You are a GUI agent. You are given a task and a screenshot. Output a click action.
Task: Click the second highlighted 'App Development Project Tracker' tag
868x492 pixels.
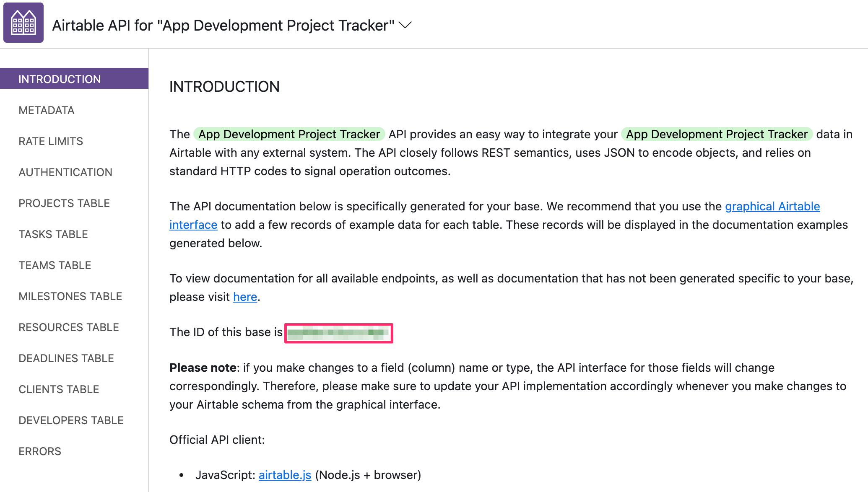(x=717, y=134)
